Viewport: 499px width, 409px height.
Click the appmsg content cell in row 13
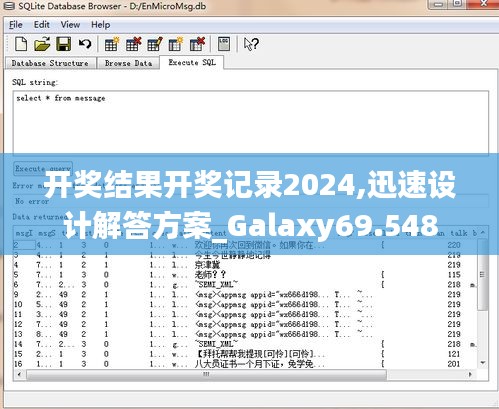[x=262, y=334]
